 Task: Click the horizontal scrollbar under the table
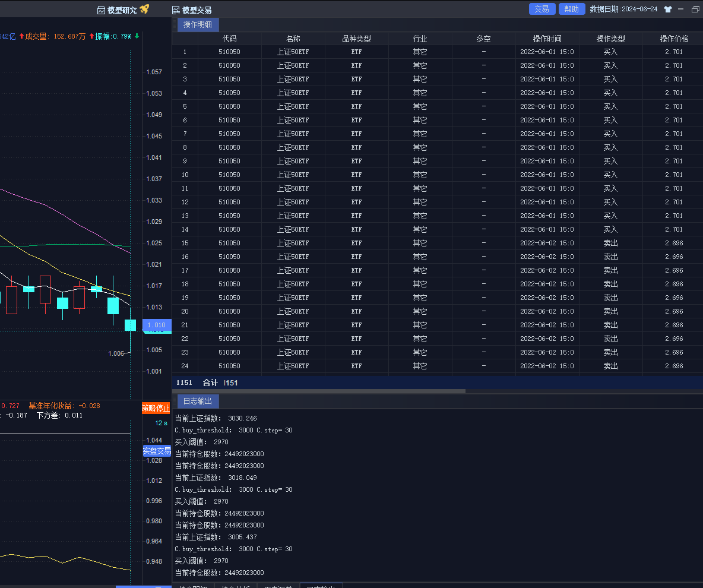319,391
